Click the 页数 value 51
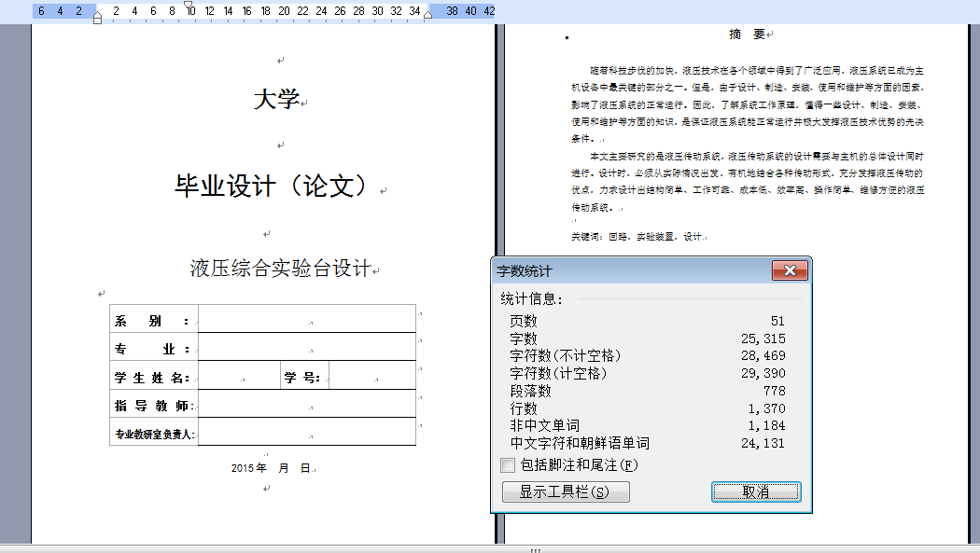Image resolution: width=980 pixels, height=553 pixels. pos(777,321)
